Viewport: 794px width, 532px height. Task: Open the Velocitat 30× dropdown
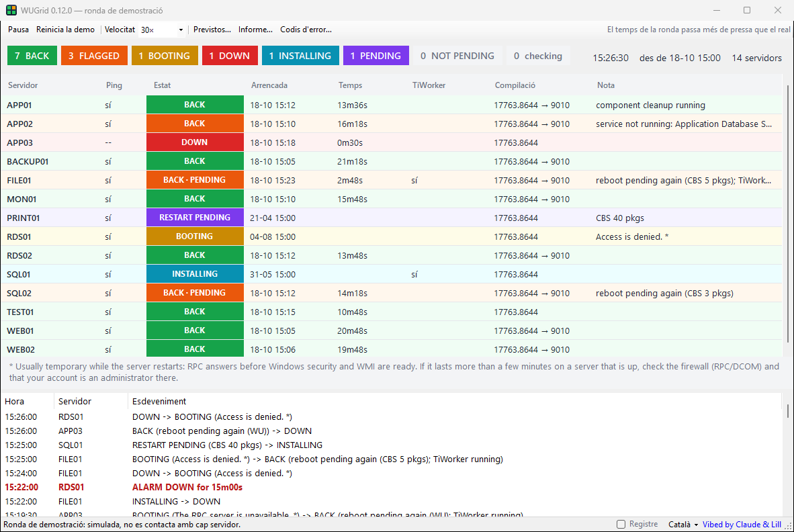click(162, 30)
